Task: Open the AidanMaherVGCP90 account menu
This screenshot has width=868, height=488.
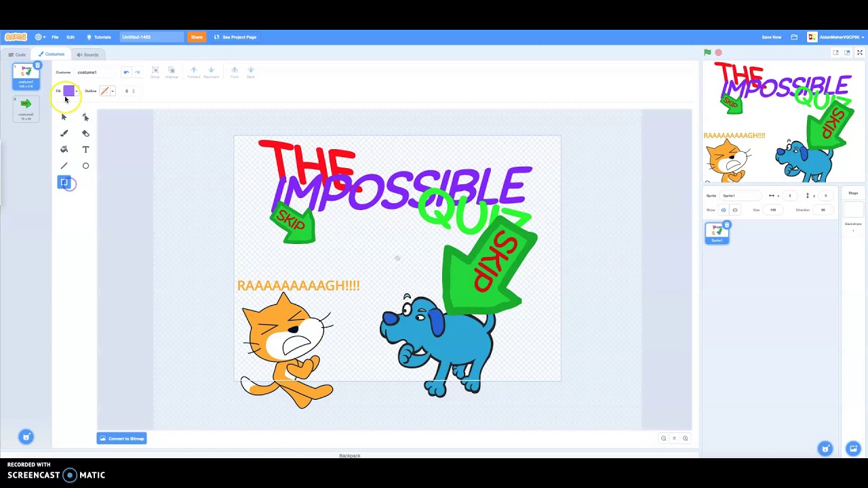Action: coord(837,37)
